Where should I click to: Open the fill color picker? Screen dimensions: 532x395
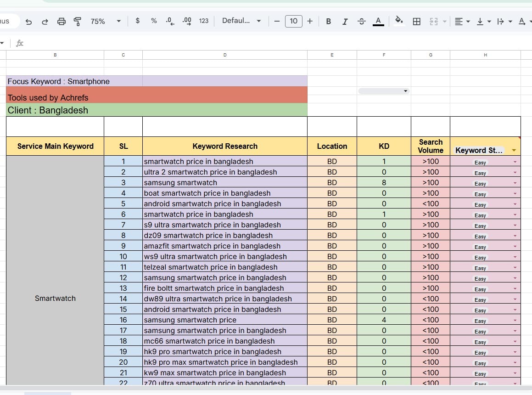click(x=399, y=21)
